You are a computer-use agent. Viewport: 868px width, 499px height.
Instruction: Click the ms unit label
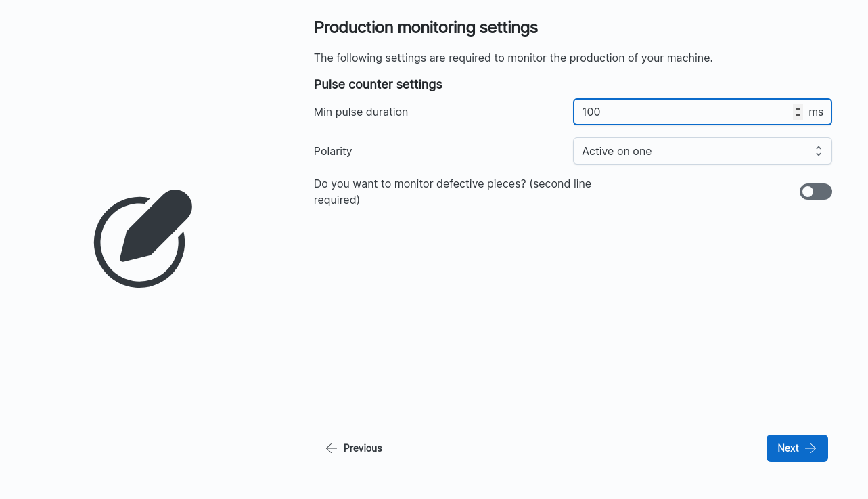(816, 112)
